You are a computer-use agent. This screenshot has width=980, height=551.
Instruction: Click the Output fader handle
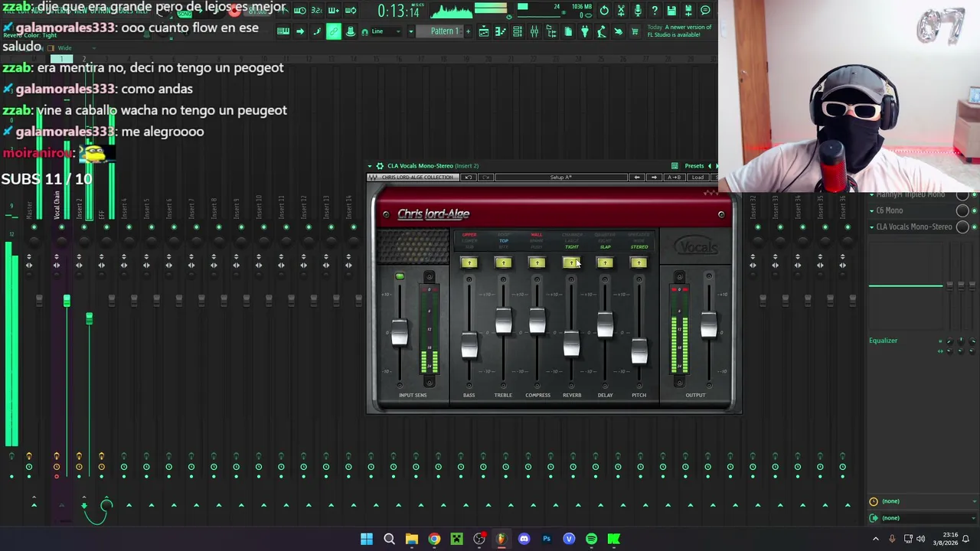(708, 324)
